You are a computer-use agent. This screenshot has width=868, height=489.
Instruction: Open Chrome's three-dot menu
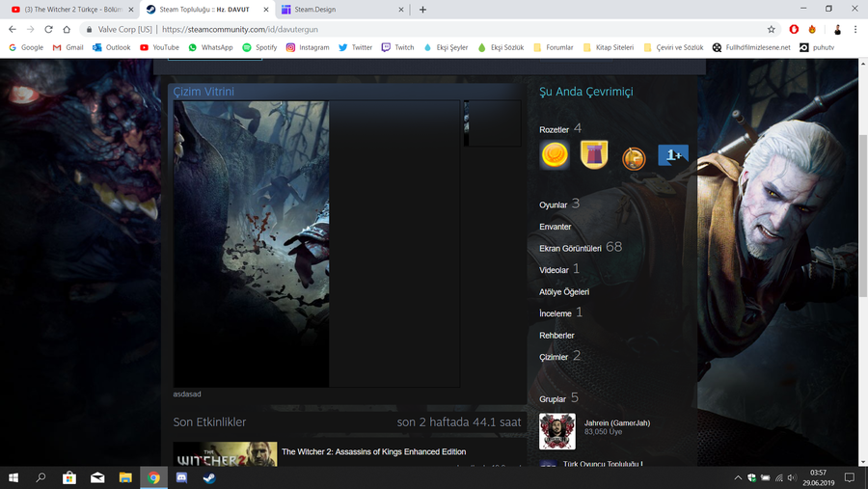(x=855, y=29)
